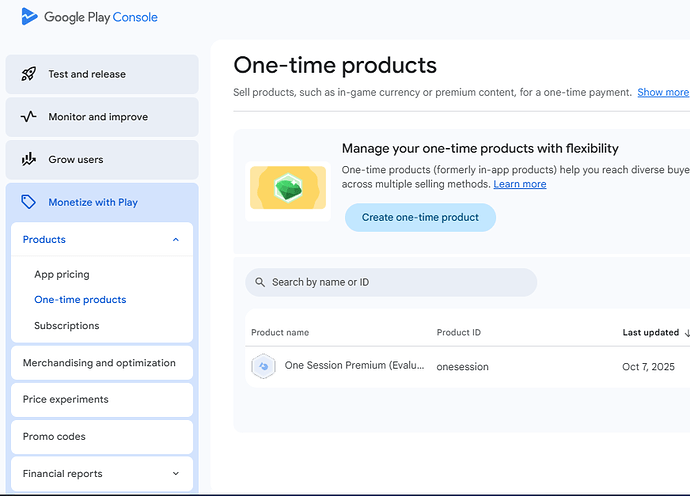
Task: Click the Product name column header
Action: point(280,332)
